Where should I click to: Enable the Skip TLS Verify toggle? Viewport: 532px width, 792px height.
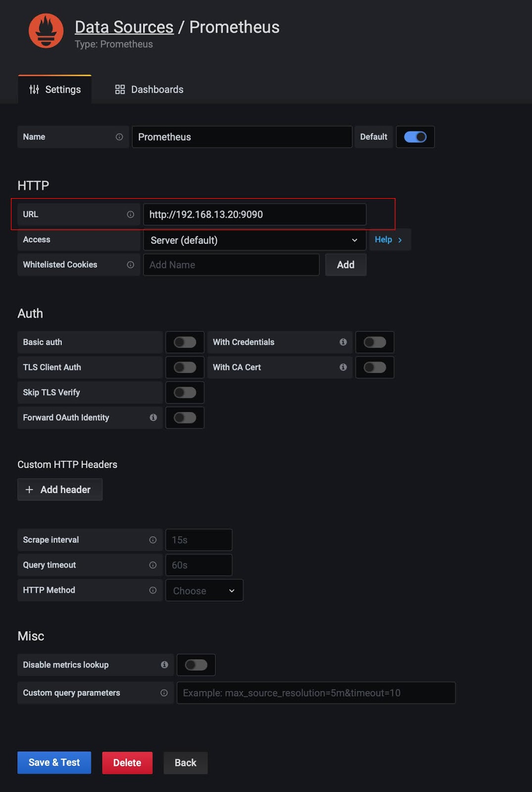coord(185,393)
